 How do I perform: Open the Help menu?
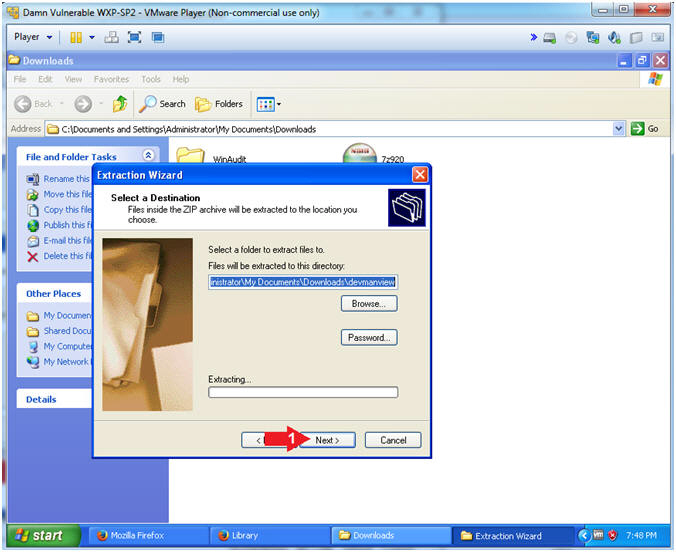(181, 79)
